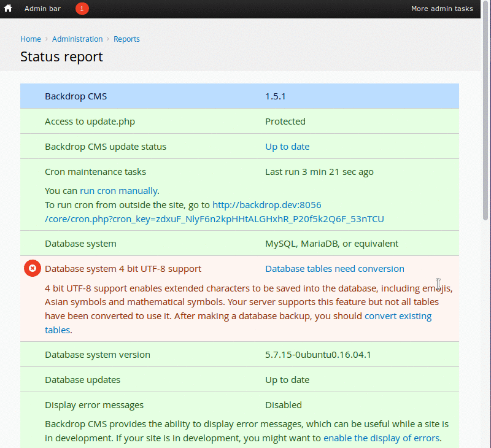Image resolution: width=491 pixels, height=448 pixels.
Task: Select Database system version label
Action: tap(98, 355)
